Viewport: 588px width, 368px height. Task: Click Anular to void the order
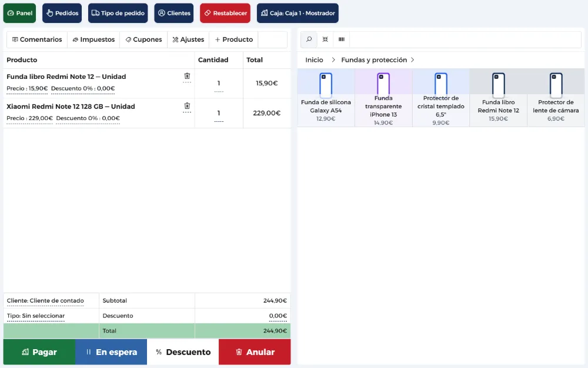255,352
